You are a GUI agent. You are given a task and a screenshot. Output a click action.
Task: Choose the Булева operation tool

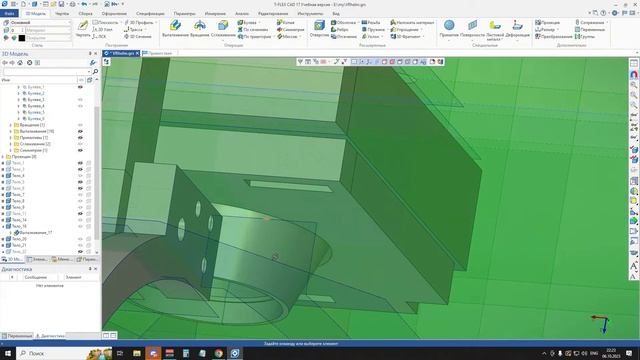click(247, 22)
